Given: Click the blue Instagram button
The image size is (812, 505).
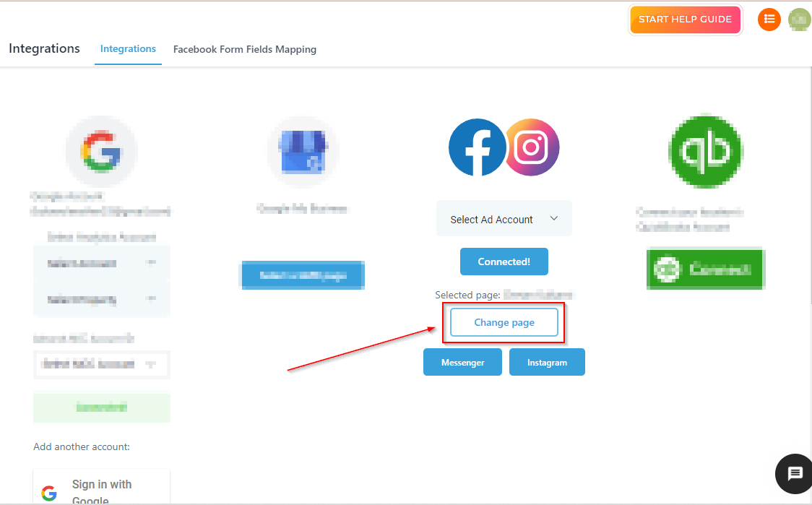Looking at the screenshot, I should pos(547,363).
